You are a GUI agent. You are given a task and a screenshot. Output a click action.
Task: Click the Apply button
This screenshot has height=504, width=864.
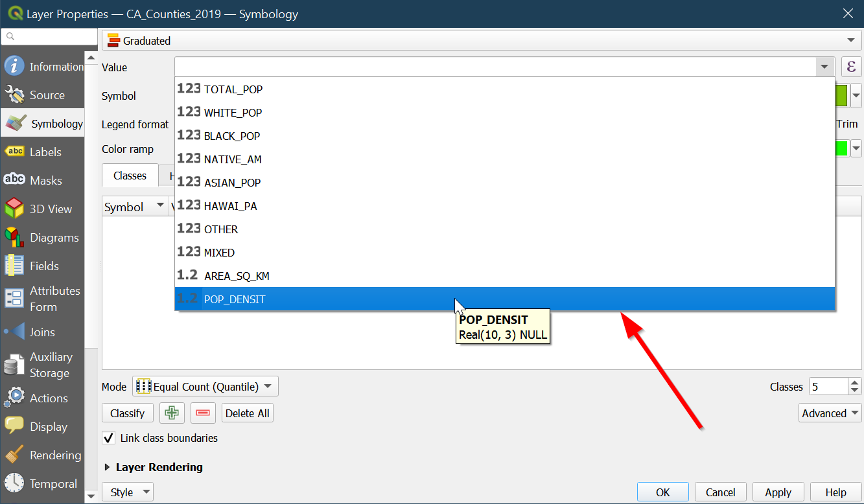(x=778, y=492)
